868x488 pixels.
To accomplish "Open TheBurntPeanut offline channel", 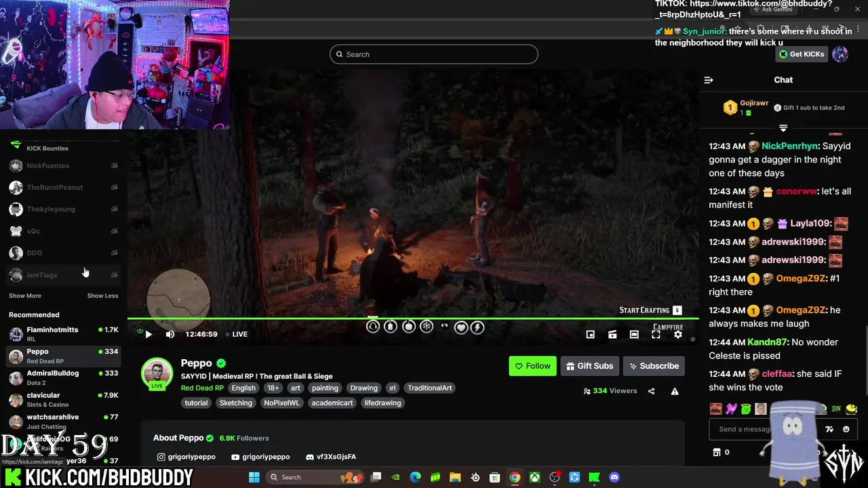I will [64, 187].
